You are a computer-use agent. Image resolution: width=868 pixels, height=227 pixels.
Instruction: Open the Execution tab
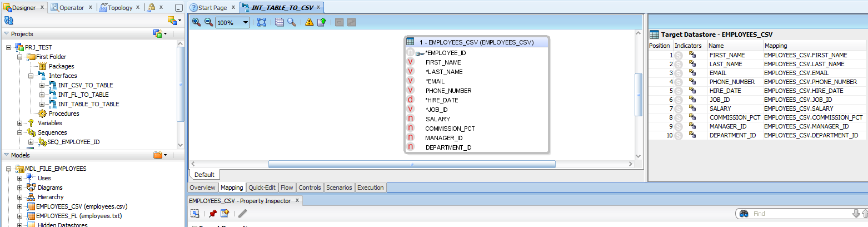pyautogui.click(x=371, y=187)
